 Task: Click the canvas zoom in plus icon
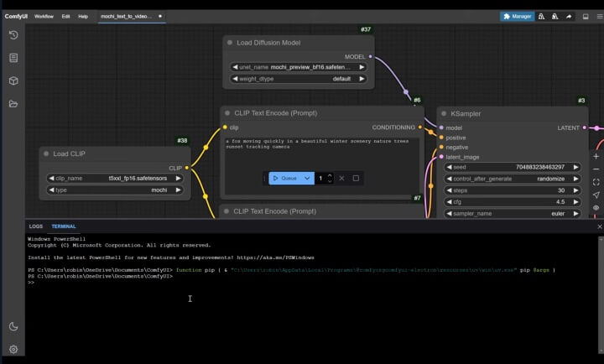pyautogui.click(x=596, y=156)
